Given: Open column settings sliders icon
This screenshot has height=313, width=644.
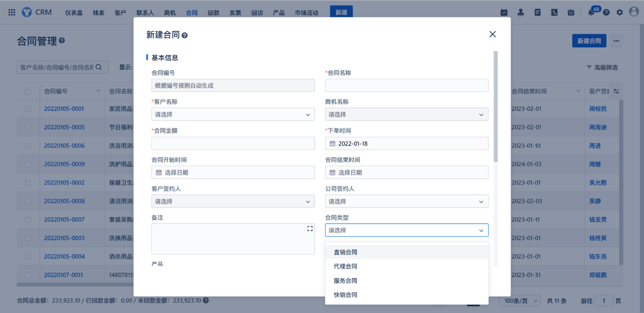Looking at the screenshot, I should 616,92.
